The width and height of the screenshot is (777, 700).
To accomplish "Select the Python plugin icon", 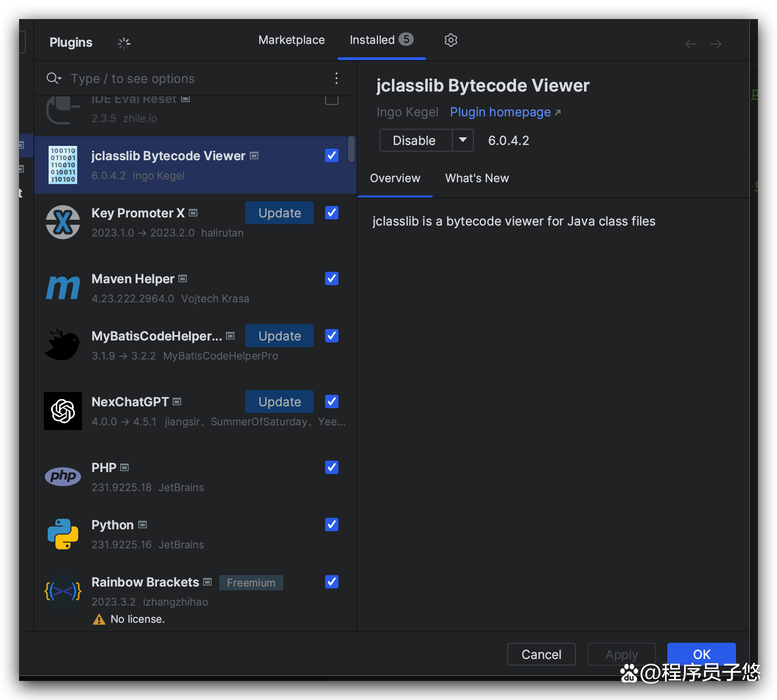I will click(63, 534).
